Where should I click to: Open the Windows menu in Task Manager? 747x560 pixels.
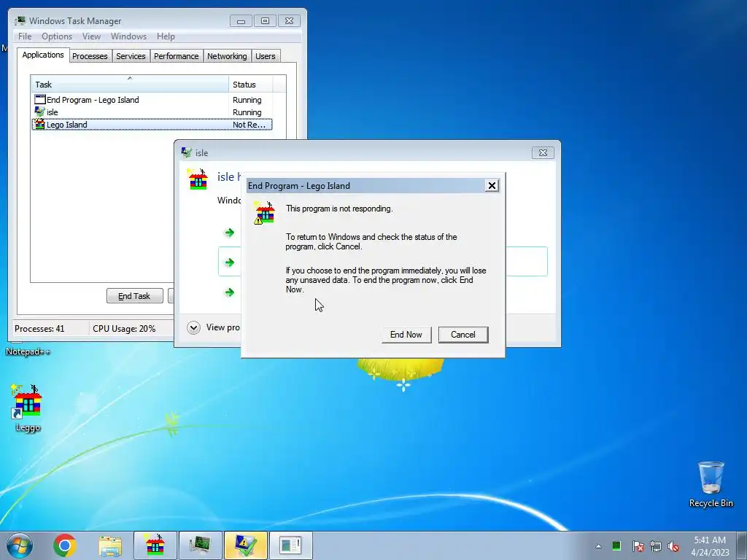point(128,36)
